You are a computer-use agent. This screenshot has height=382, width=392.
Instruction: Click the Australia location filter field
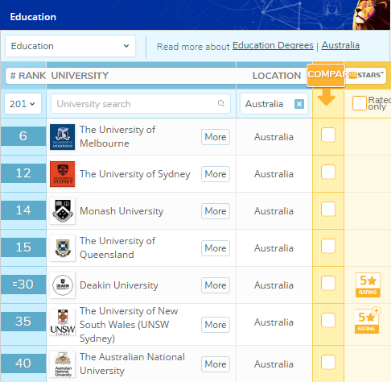[273, 104]
